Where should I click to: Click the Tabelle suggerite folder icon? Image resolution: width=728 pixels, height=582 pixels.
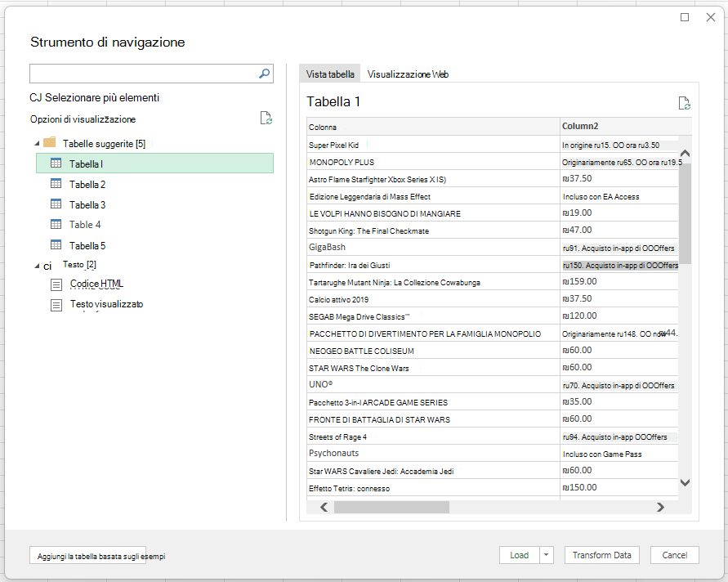click(x=49, y=142)
